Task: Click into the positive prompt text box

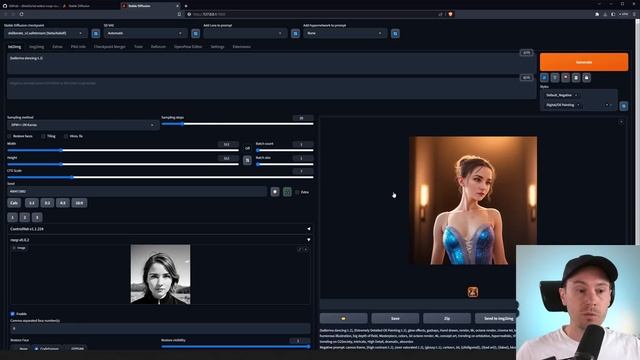Action: (x=271, y=63)
